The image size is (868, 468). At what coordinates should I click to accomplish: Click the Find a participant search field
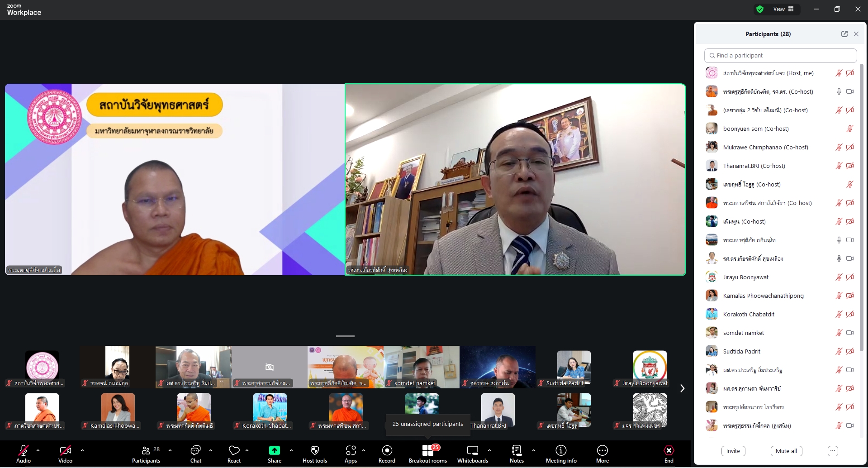[x=780, y=56]
